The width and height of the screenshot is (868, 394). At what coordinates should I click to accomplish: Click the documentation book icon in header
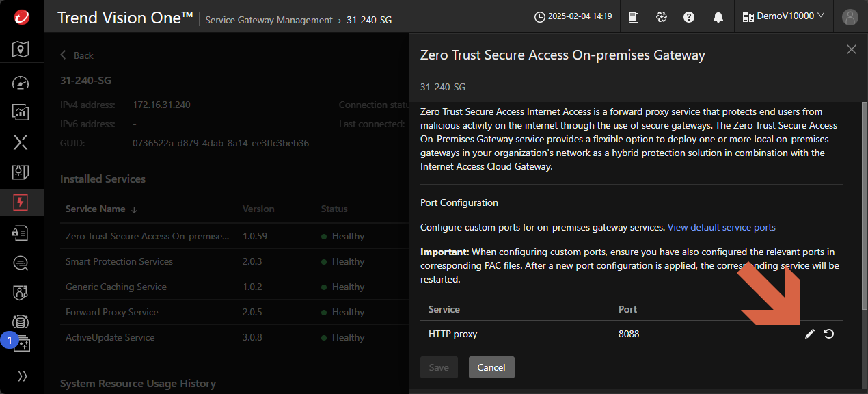(634, 16)
